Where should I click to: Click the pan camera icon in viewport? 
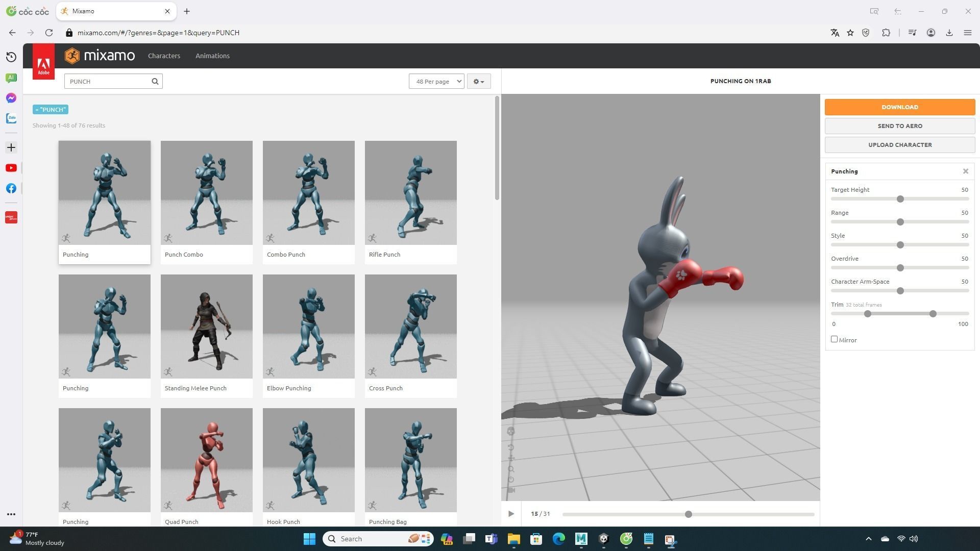(511, 458)
